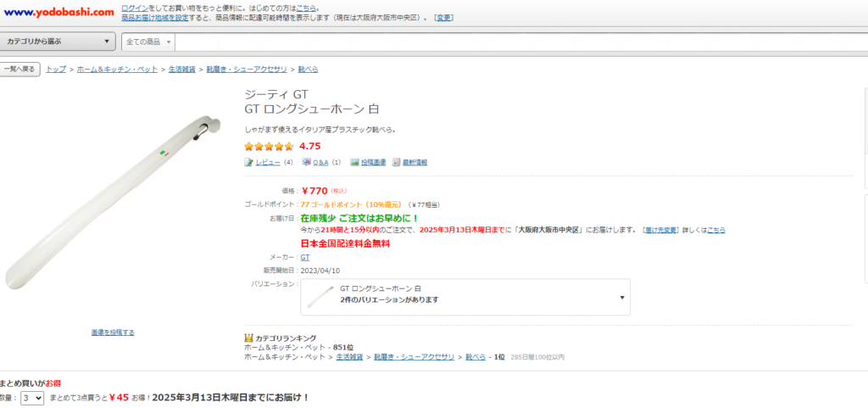
Task: Click 生活雑貨 link in category ranking
Action: click(349, 357)
